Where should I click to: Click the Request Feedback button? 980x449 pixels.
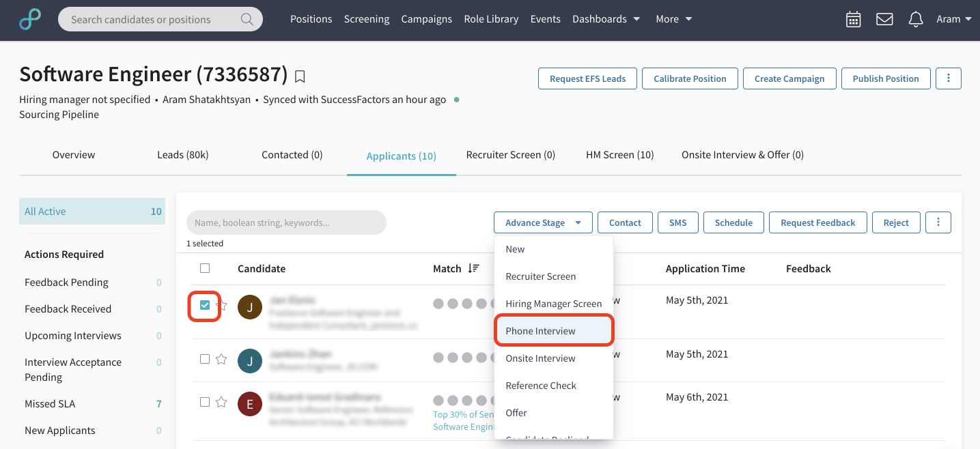pos(818,222)
